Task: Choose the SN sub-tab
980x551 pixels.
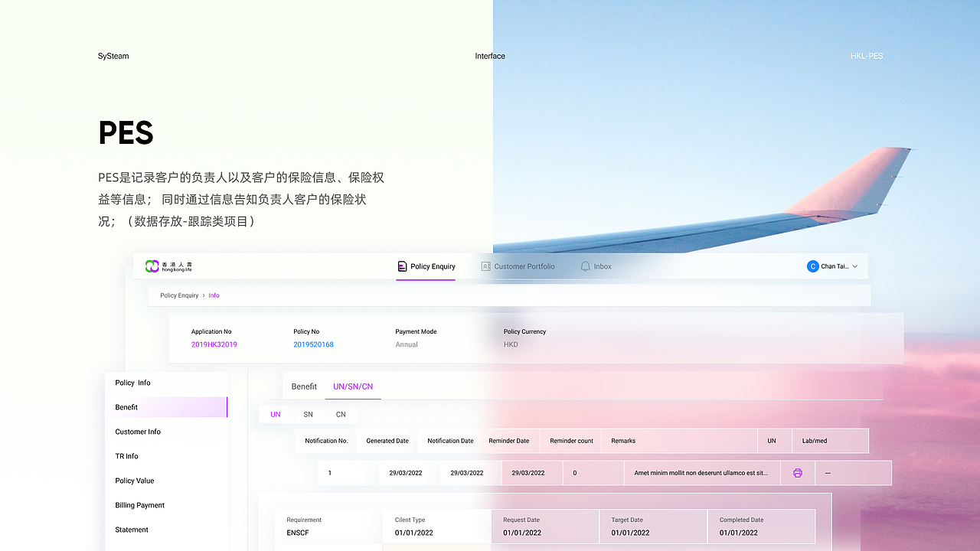Action: click(x=308, y=414)
